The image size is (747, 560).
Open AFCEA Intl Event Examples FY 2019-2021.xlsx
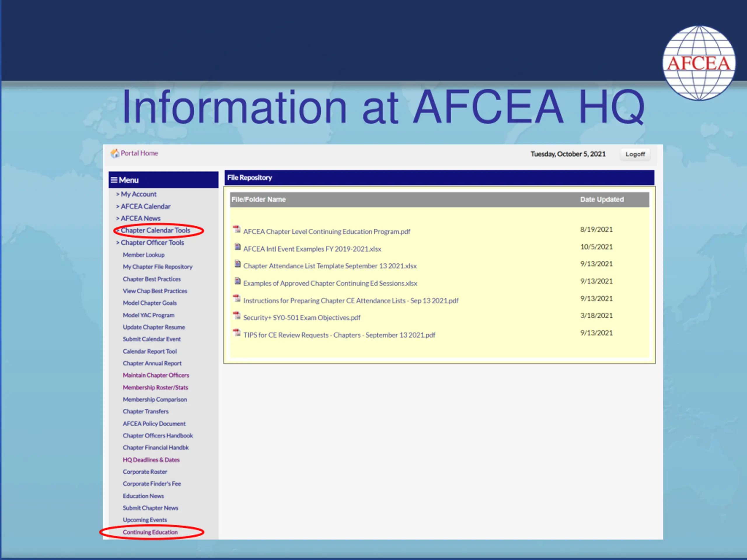(x=312, y=249)
